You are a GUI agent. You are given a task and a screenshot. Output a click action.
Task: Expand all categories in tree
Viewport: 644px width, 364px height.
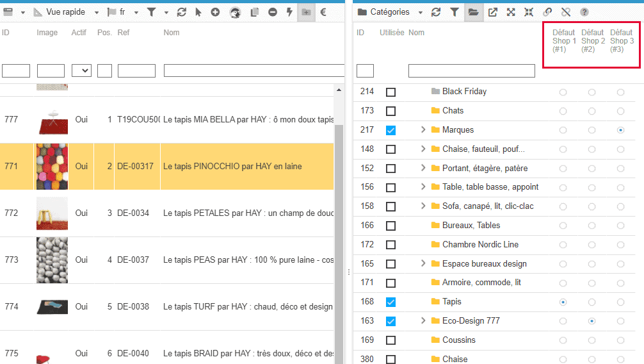(511, 12)
